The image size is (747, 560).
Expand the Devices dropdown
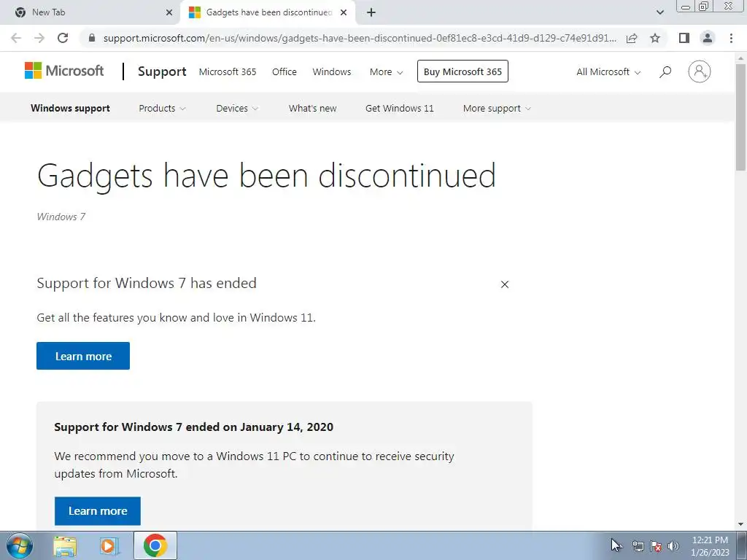pos(237,108)
